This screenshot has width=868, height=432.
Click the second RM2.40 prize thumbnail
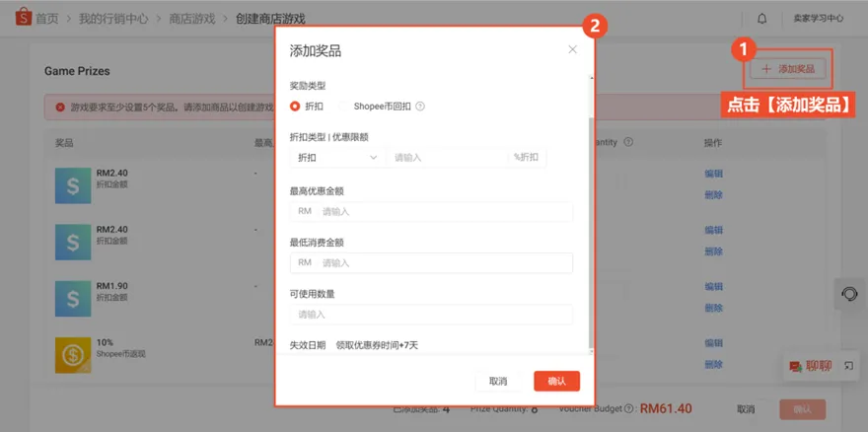coord(73,242)
